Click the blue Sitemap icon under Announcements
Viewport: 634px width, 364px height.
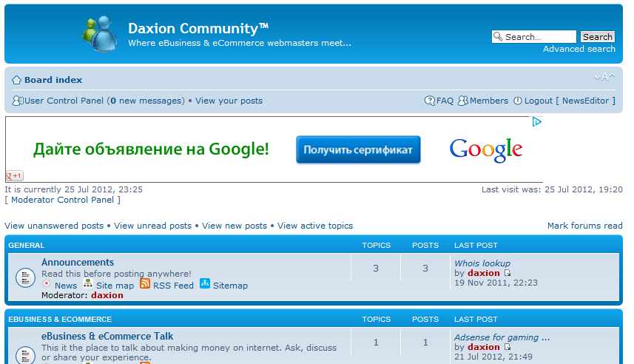point(205,283)
